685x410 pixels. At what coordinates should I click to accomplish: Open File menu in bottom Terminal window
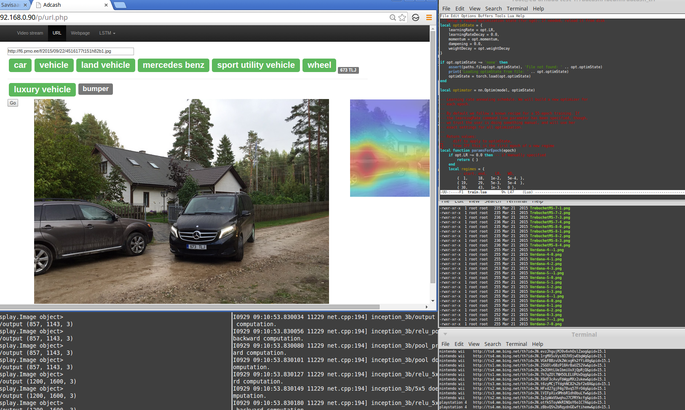coord(445,344)
